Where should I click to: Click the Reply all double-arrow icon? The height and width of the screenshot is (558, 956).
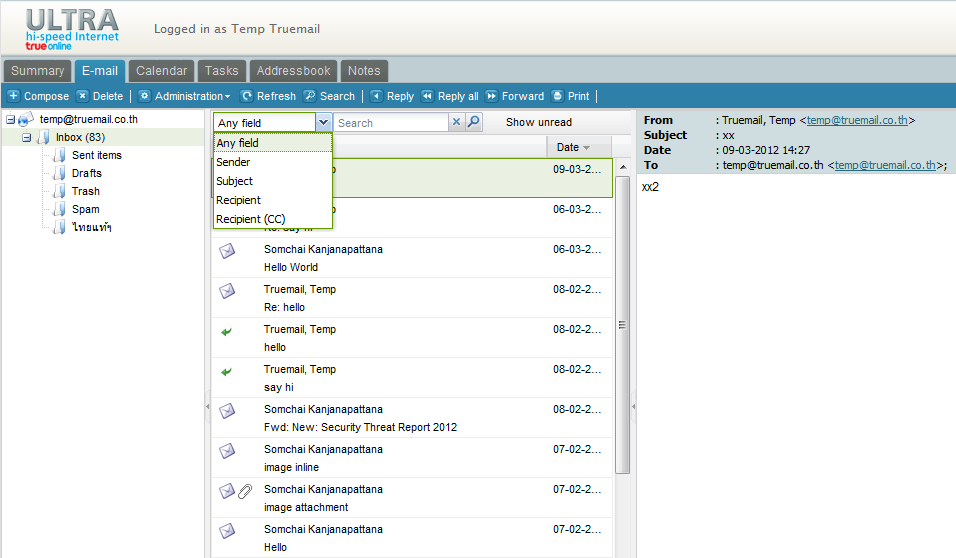[x=428, y=96]
